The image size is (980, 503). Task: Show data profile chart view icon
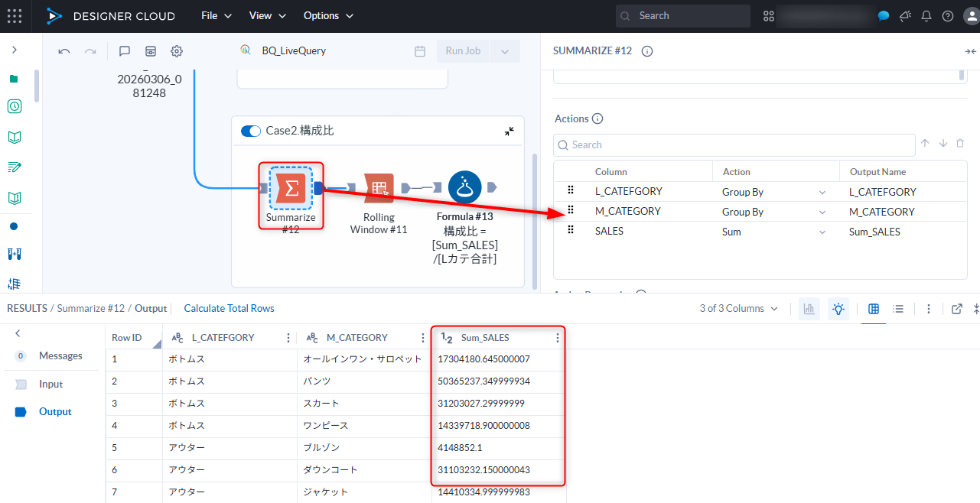pyautogui.click(x=809, y=309)
